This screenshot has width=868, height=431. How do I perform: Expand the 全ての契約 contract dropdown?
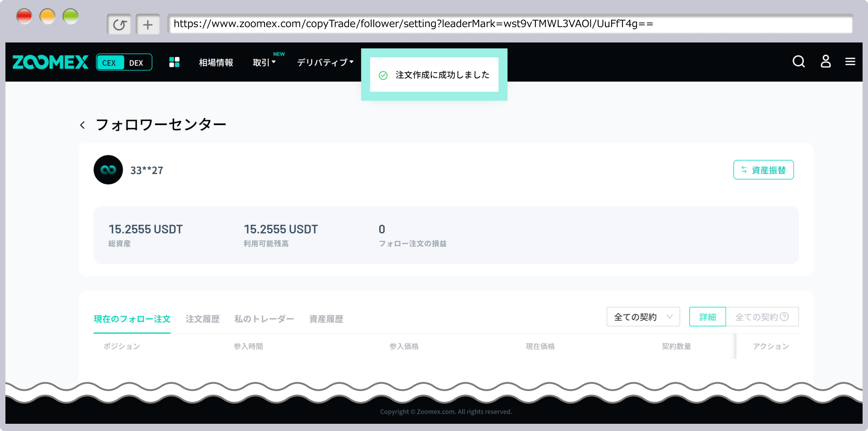(643, 317)
